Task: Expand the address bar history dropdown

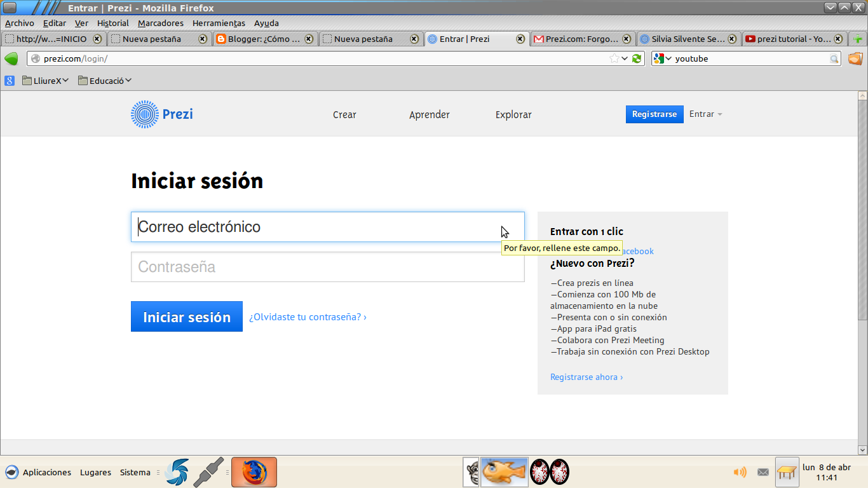Action: 625,58
